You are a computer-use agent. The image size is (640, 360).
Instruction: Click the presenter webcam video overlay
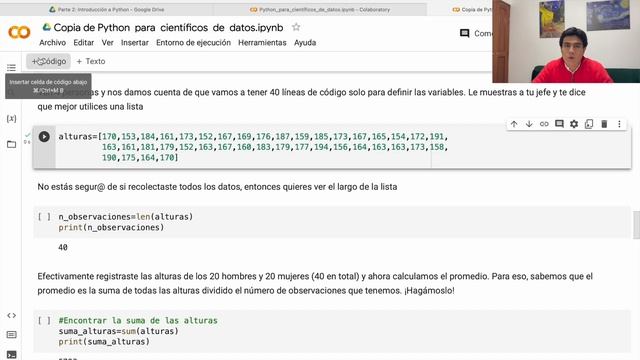point(566,41)
